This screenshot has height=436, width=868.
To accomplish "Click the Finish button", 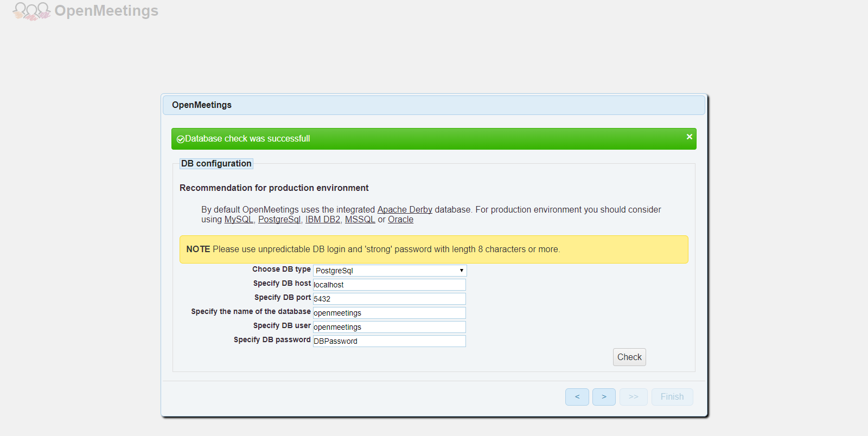I will click(672, 397).
